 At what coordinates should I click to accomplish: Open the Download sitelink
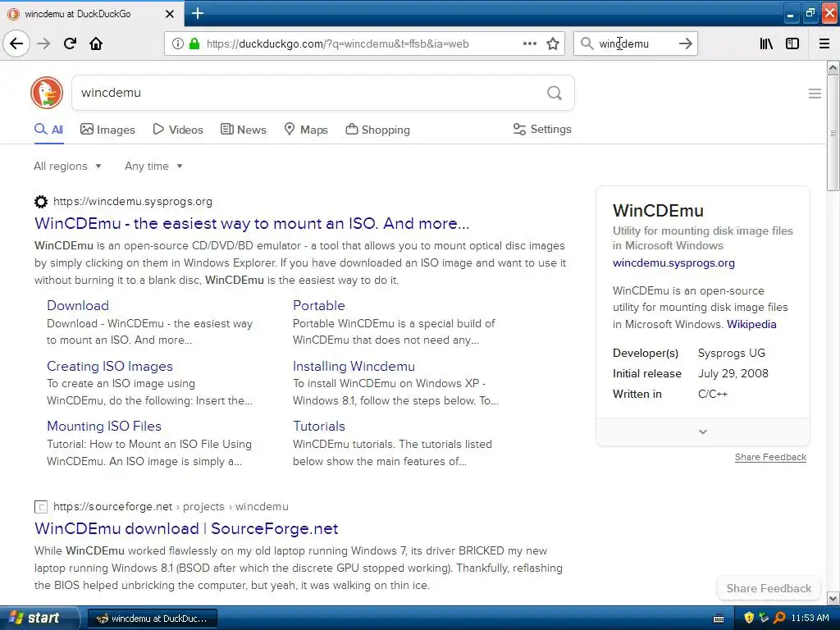pyautogui.click(x=78, y=305)
